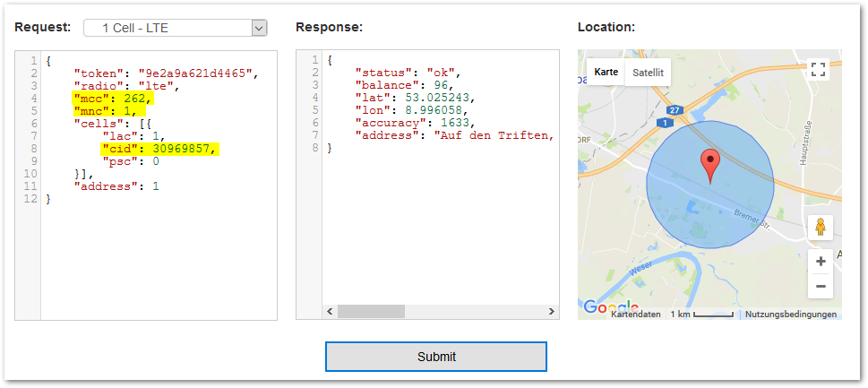Open the Nutzungsbedingungen link
This screenshot has width=868, height=388.
click(x=791, y=315)
